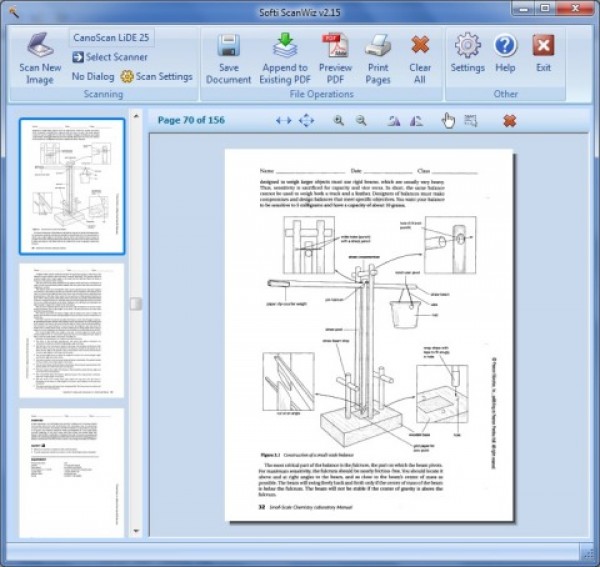The image size is (600, 567).
Task: Zoom in on the page preview
Action: coord(338,121)
